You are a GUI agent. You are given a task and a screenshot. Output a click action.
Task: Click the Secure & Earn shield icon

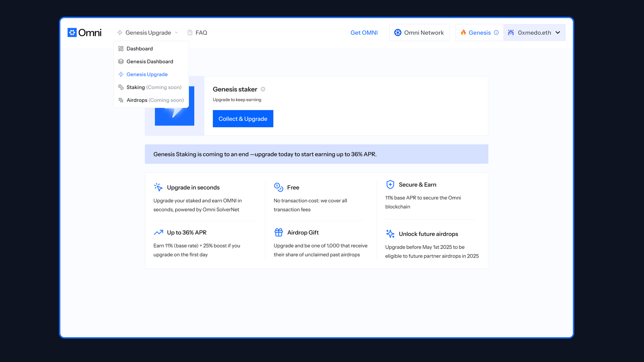point(390,184)
